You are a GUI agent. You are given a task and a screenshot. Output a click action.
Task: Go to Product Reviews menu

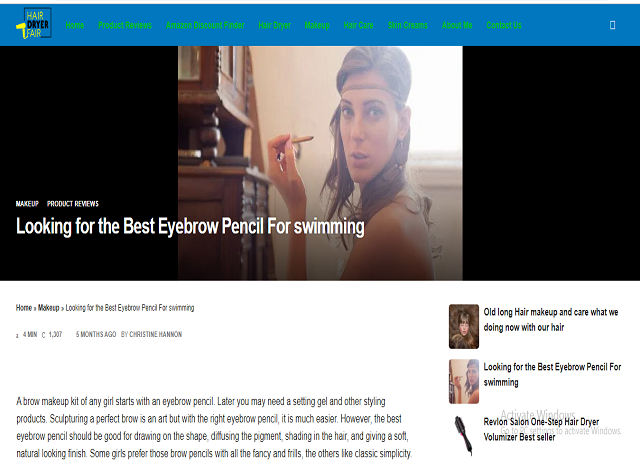tap(125, 25)
